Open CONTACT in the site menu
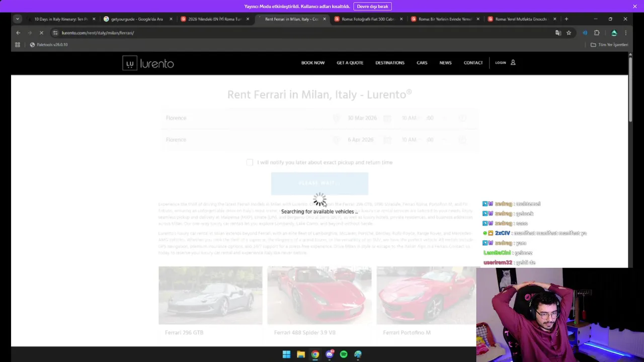Viewport: 644px width, 362px height. coord(473,63)
